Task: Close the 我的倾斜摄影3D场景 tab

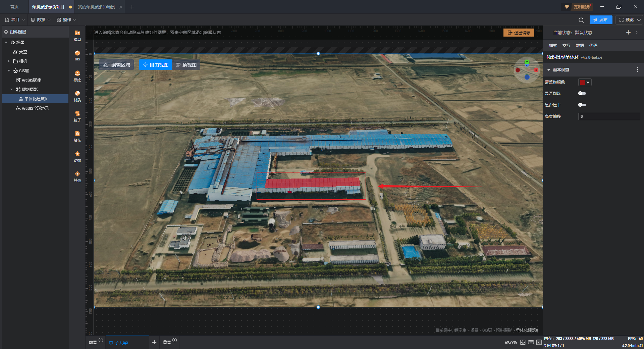Action: (121, 7)
